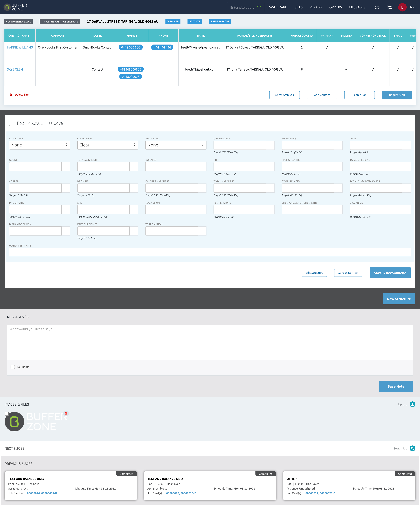Click the Request Job button
420x505 pixels.
click(x=397, y=95)
